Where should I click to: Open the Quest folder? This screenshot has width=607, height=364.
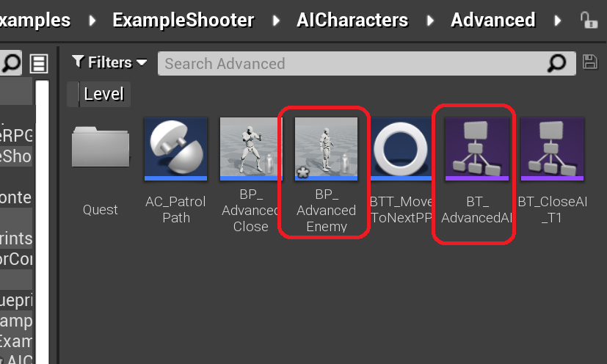click(x=101, y=148)
